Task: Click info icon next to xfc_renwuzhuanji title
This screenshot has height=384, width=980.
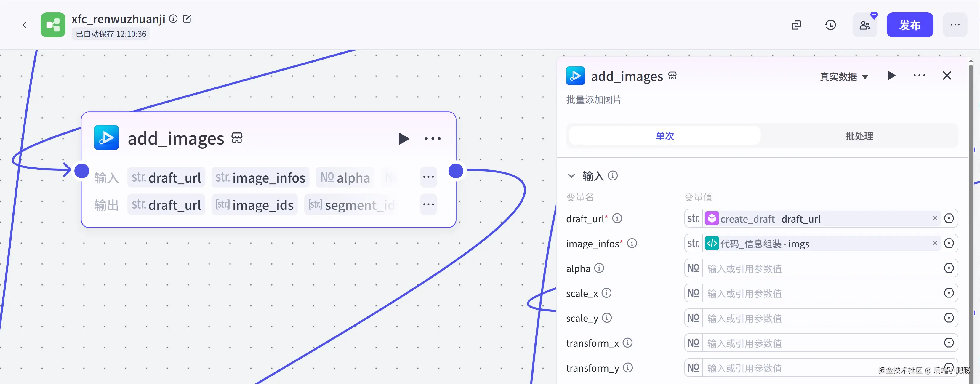Action: coord(173,19)
